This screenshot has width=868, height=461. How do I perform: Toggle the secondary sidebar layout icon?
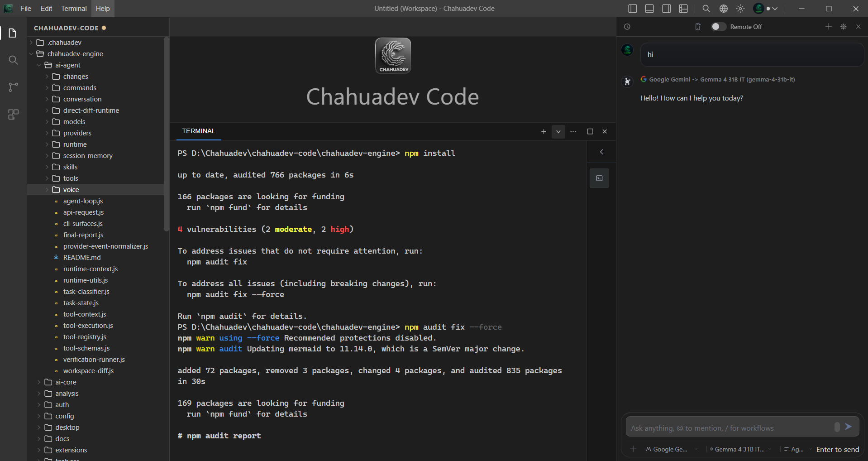[x=666, y=9]
